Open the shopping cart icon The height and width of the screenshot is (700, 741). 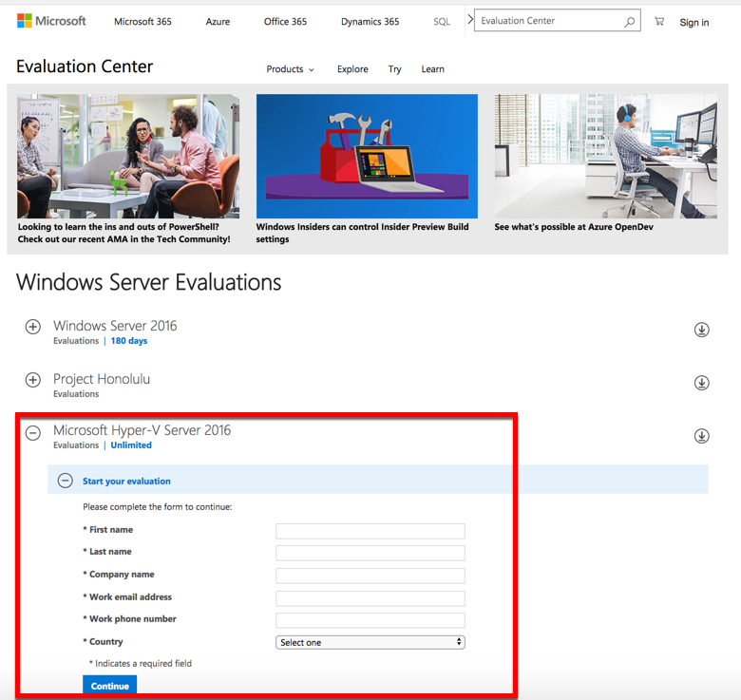(x=658, y=21)
